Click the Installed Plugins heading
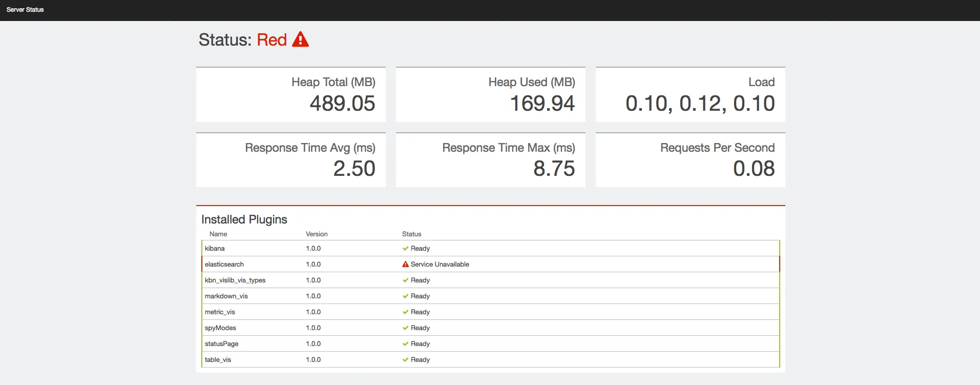 [244, 219]
